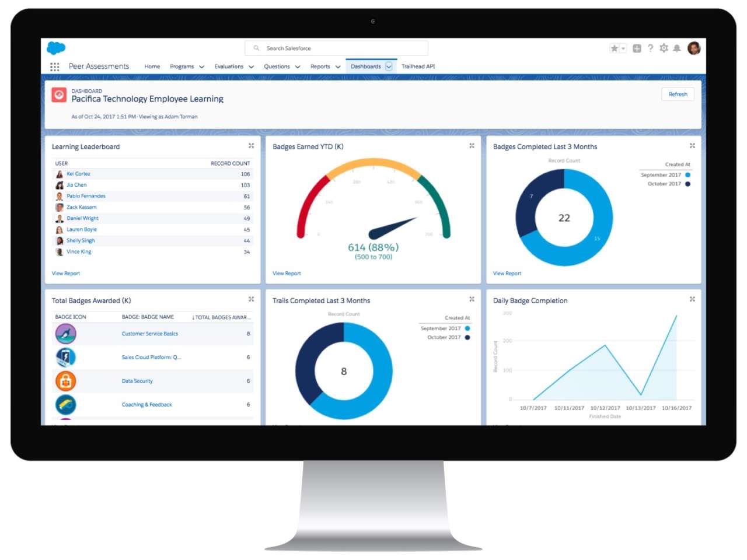Click Zack Kassam's avatar picture
This screenshot has width=747, height=560.
pyautogui.click(x=59, y=207)
